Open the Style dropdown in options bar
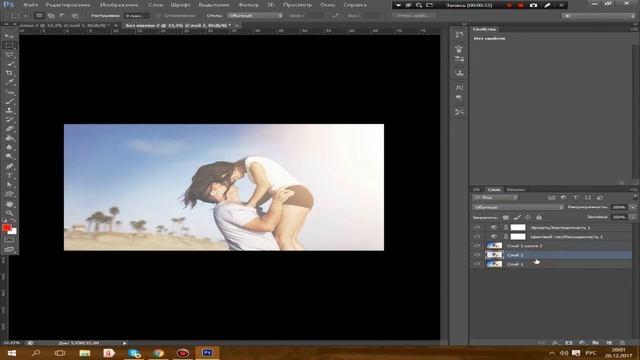 tap(255, 16)
